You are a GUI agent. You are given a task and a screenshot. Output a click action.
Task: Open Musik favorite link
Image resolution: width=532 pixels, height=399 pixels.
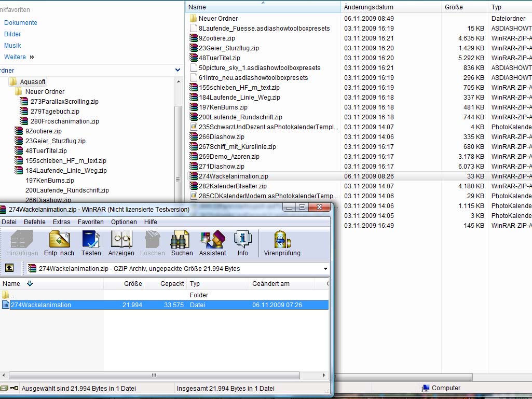click(12, 46)
